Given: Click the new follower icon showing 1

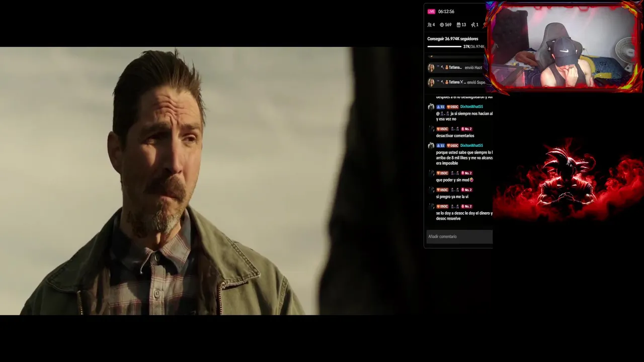Looking at the screenshot, I should [x=475, y=25].
